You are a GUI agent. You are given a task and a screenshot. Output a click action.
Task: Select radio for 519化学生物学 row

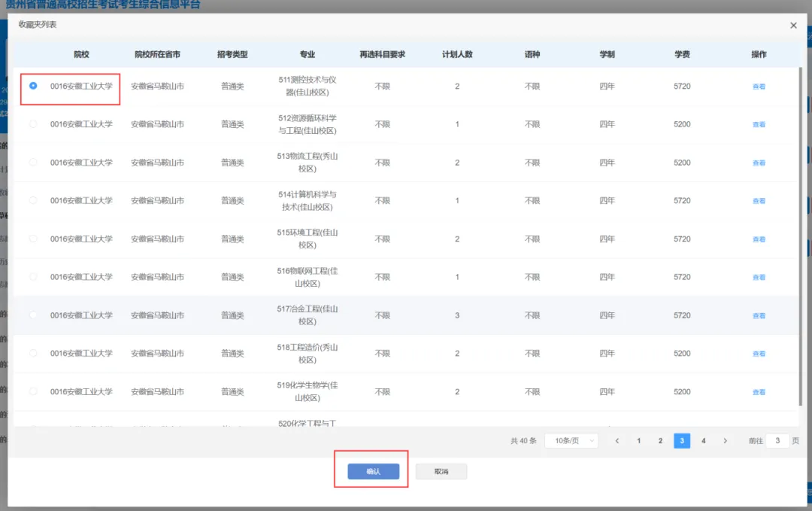point(33,391)
